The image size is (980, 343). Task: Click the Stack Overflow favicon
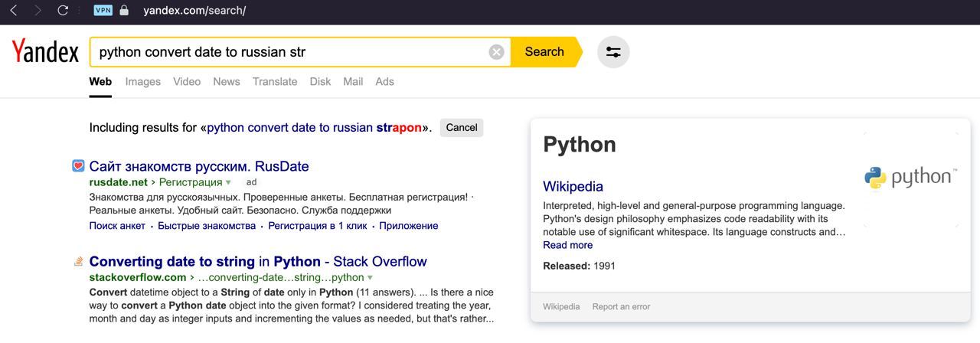click(78, 262)
